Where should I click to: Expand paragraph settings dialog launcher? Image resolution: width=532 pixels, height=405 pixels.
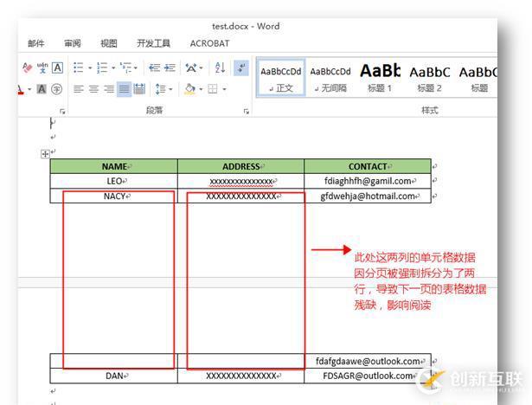pos(247,111)
